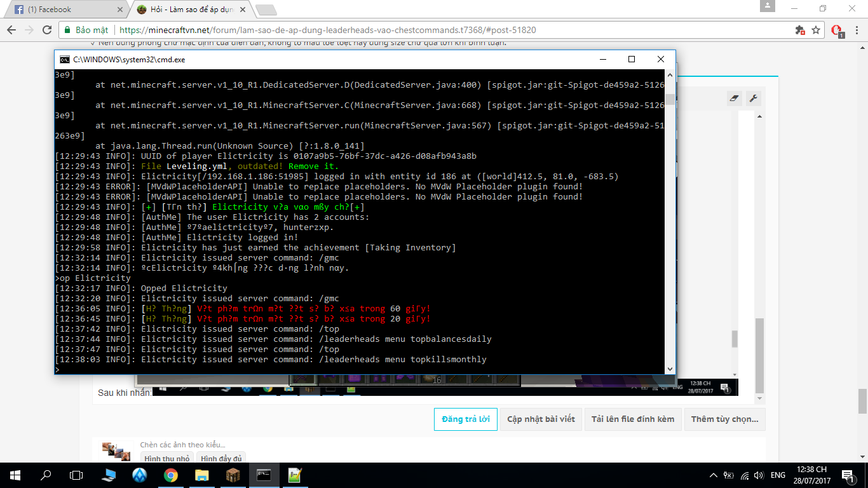Open the Windows Start menu
868x488 pixels.
[x=15, y=475]
